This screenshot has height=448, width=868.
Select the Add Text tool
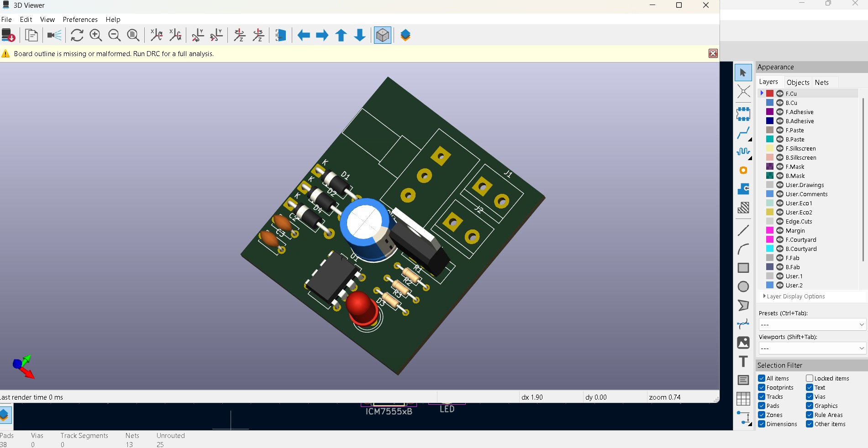coord(742,361)
